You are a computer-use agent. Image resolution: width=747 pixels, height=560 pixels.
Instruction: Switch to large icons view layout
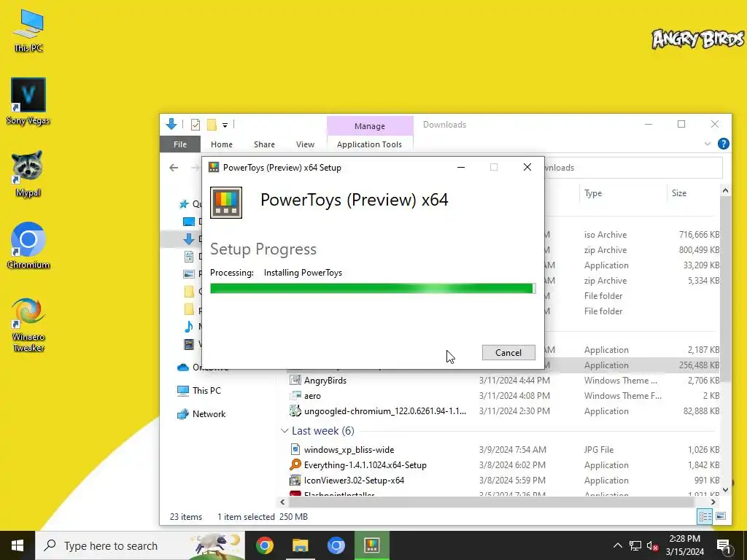point(721,516)
